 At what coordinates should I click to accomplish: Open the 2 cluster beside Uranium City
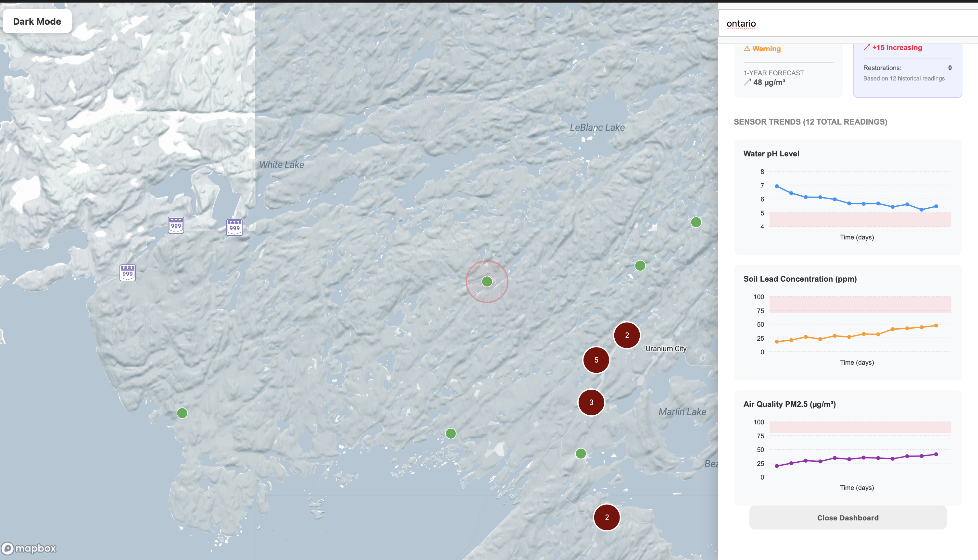(x=627, y=335)
